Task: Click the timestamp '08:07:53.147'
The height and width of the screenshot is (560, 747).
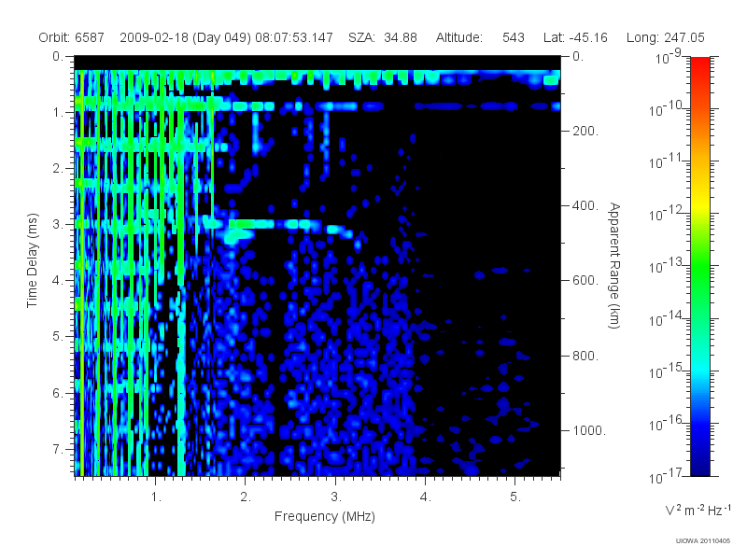Action: click(294, 37)
